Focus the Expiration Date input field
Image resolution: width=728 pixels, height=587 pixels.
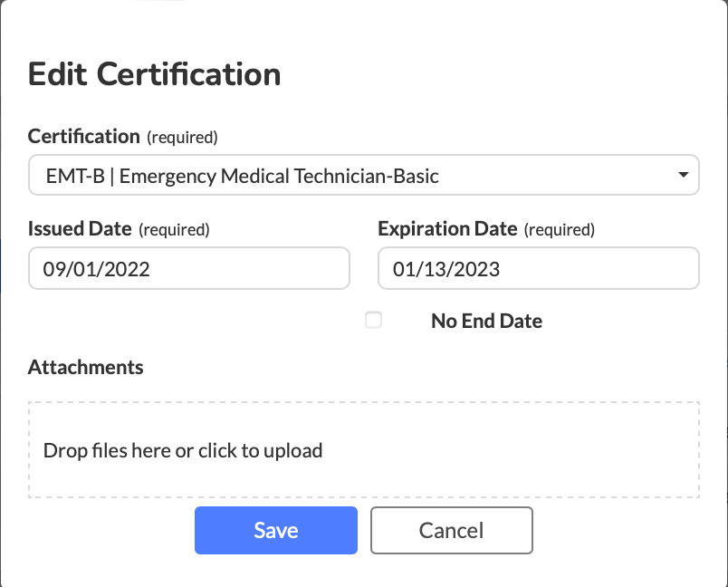point(538,269)
